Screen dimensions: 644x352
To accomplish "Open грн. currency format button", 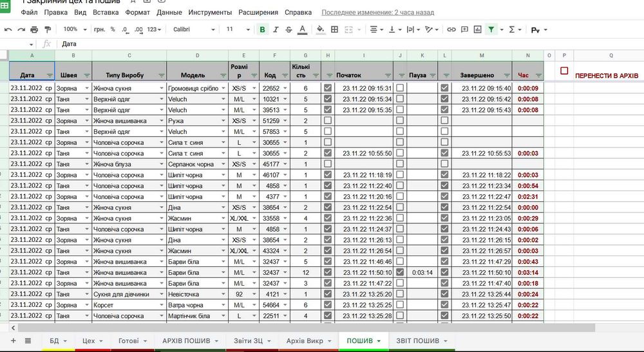I will (99, 30).
